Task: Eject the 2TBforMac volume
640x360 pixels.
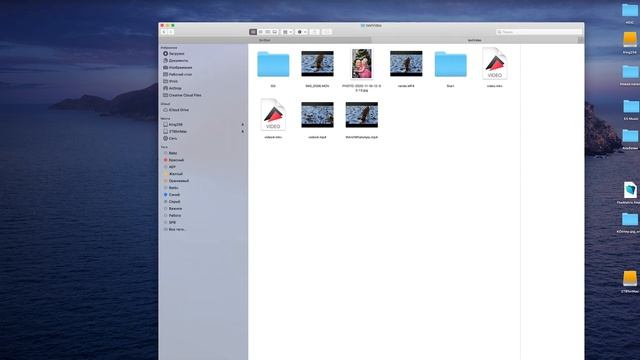Action: pos(242,131)
